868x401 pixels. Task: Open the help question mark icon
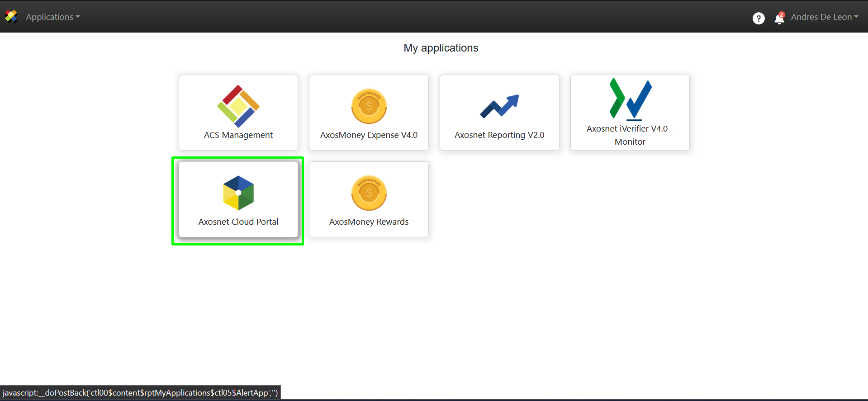click(759, 18)
